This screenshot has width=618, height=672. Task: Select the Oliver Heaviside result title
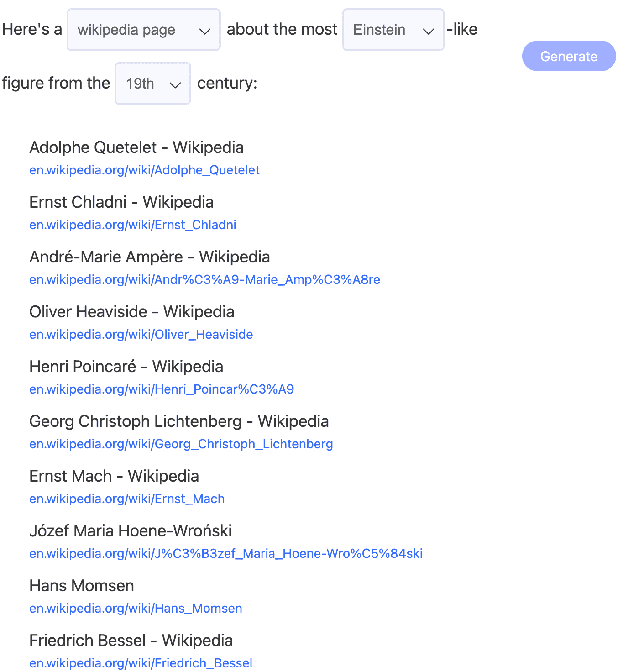click(131, 312)
